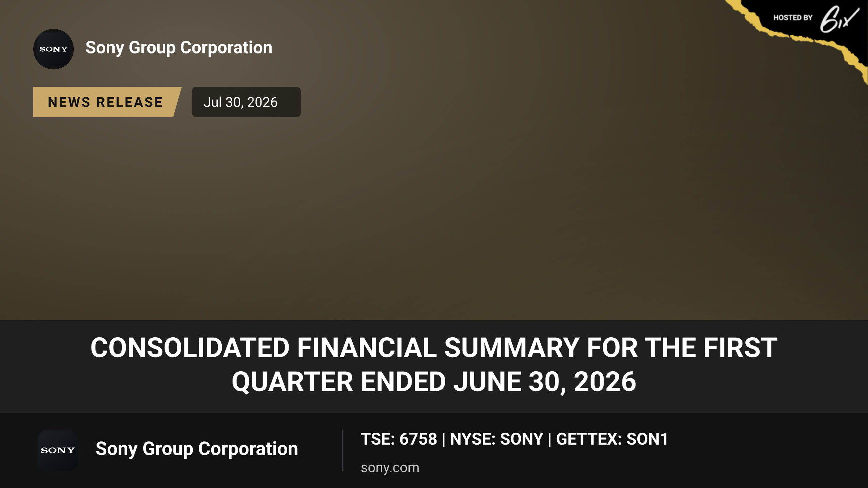The height and width of the screenshot is (488, 868).
Task: Click the Consolidated Financial Summary headline first line
Action: (x=434, y=348)
